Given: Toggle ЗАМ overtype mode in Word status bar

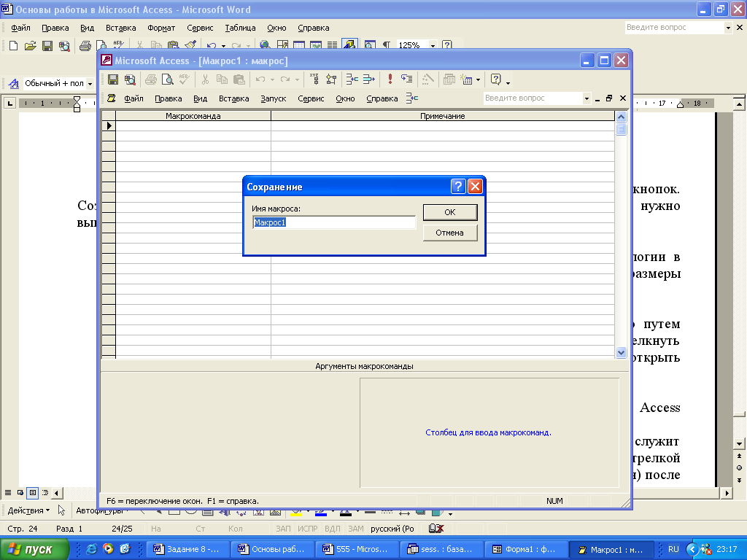Looking at the screenshot, I should pos(355,529).
